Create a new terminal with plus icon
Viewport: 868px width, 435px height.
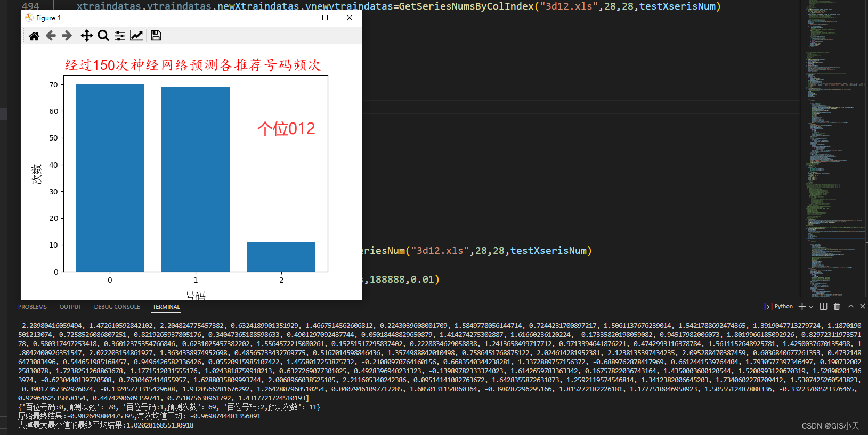tap(802, 306)
